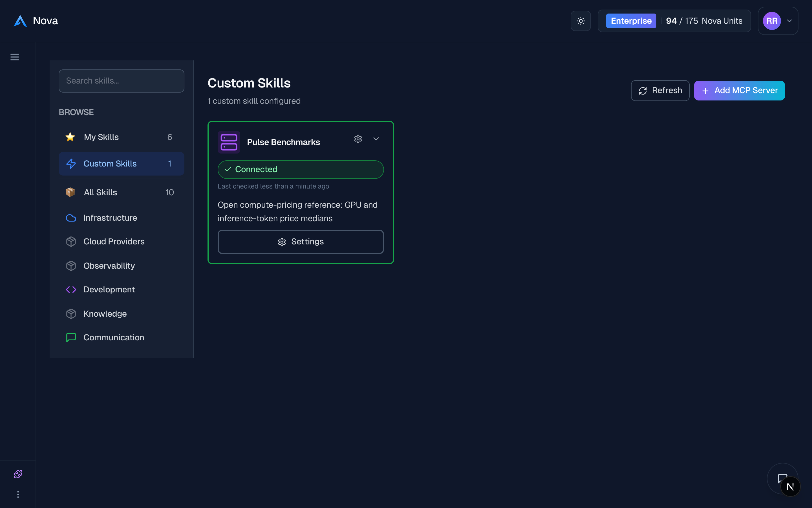Click the Settings button in Pulse Benchmarks card

(301, 242)
